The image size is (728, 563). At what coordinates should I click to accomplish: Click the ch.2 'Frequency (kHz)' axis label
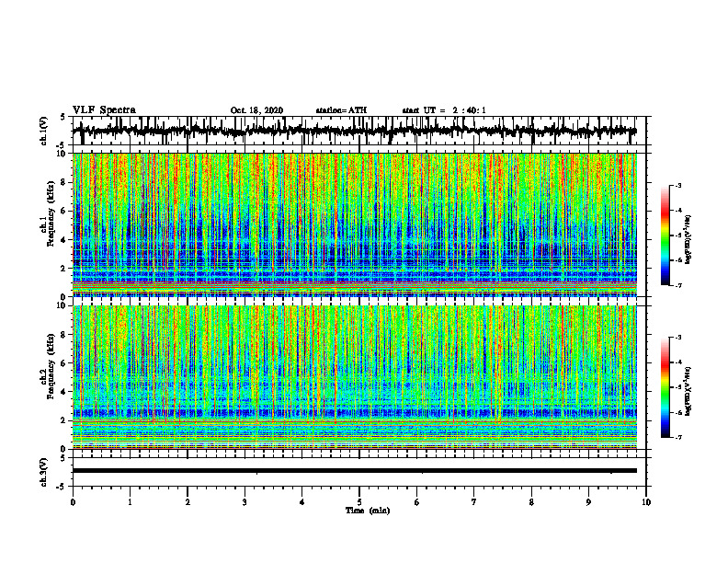coord(51,365)
